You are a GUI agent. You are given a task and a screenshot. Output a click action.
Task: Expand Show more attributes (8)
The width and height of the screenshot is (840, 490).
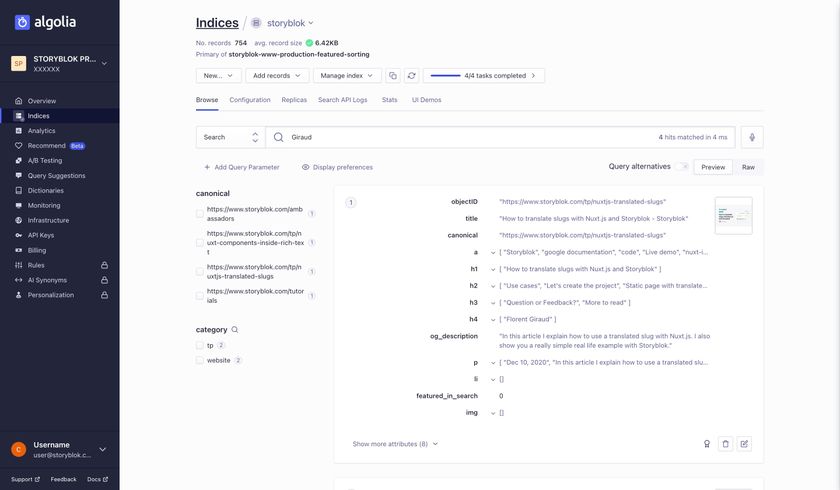click(x=395, y=444)
